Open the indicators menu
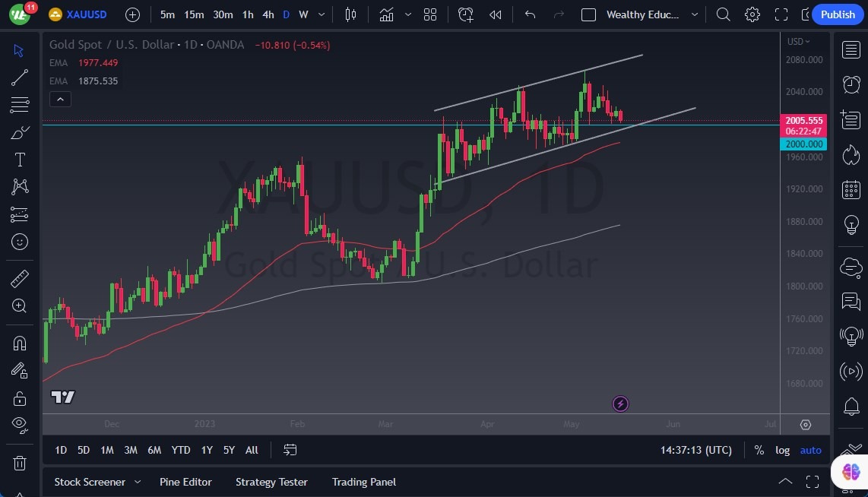The height and width of the screenshot is (497, 868). 386,14
